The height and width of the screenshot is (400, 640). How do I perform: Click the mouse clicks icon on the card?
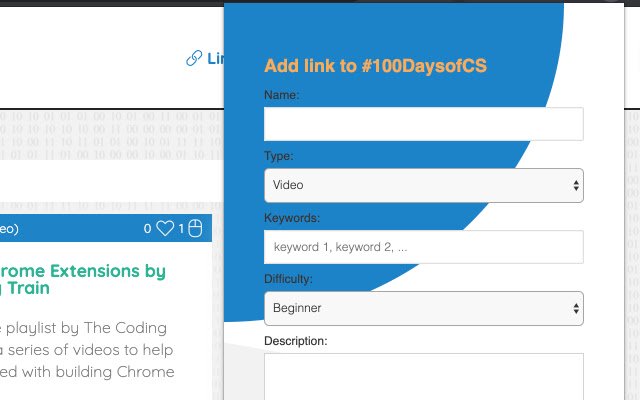(x=195, y=229)
